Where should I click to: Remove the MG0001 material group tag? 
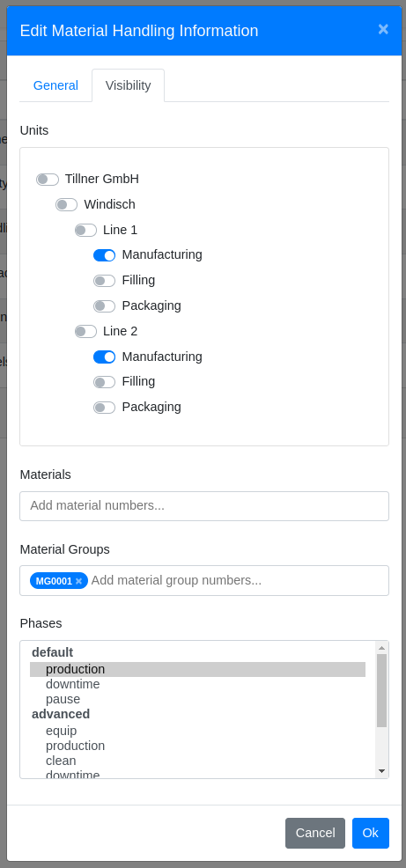[x=78, y=581]
